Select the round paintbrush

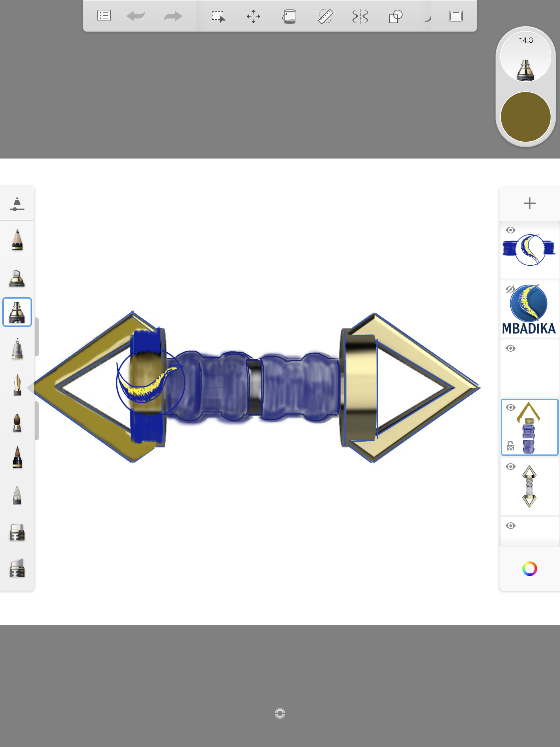(x=17, y=423)
